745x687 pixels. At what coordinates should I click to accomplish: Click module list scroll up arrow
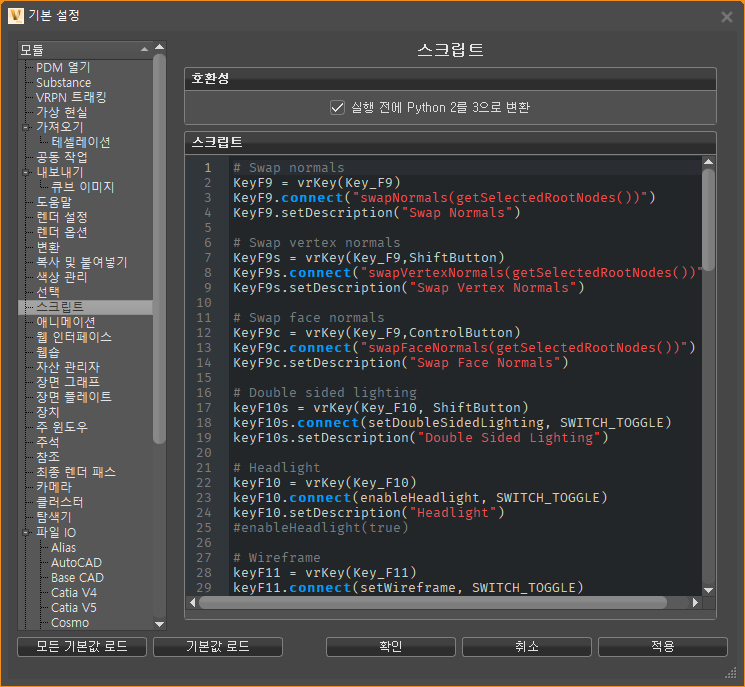(160, 47)
